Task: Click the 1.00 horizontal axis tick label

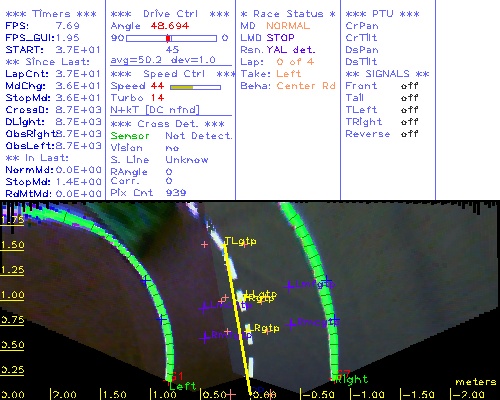Action: (164, 395)
